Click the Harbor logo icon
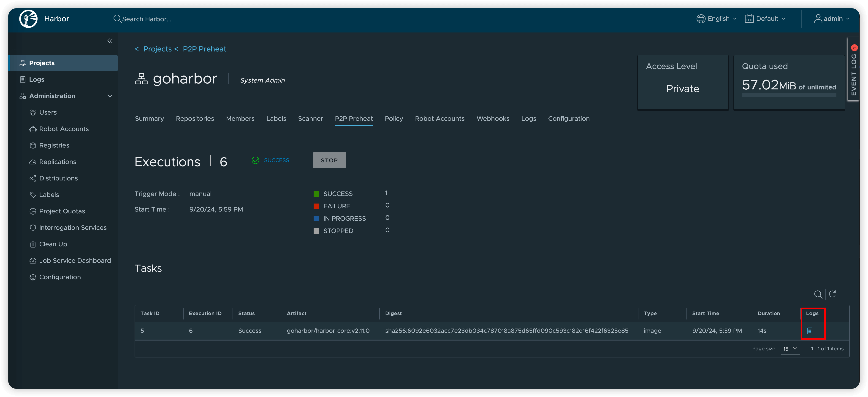Image resolution: width=868 pixels, height=397 pixels. 28,19
